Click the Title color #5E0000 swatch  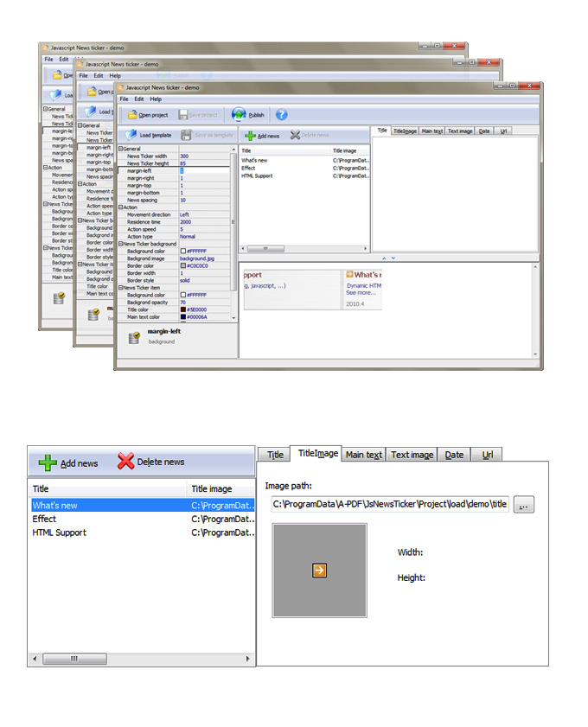click(x=183, y=309)
